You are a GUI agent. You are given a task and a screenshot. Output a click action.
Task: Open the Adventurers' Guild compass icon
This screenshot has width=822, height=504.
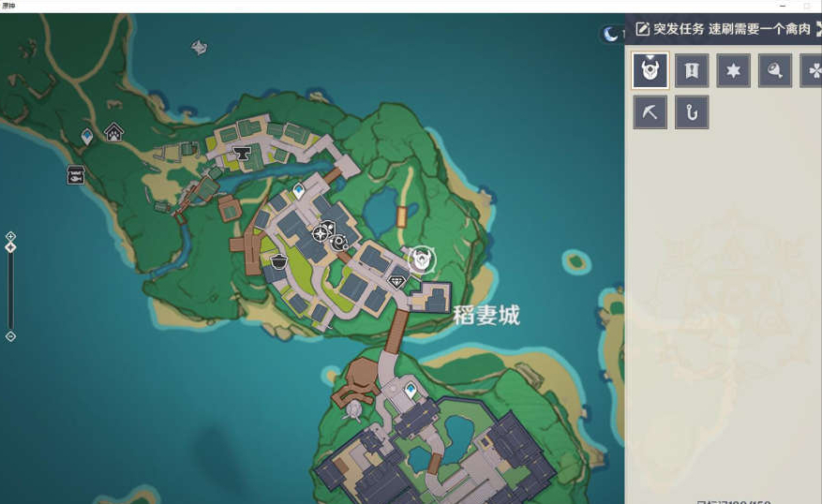[321, 233]
